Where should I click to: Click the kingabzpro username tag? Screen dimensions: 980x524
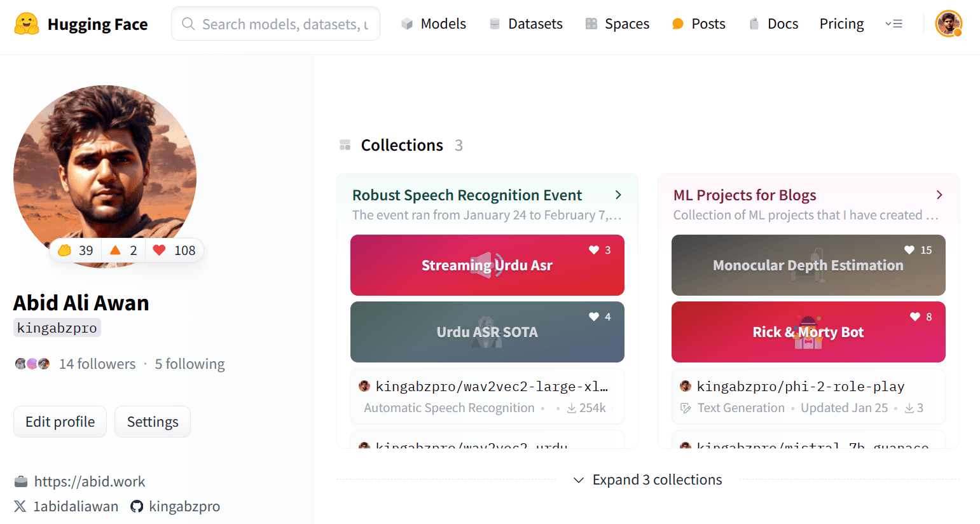[x=57, y=328]
